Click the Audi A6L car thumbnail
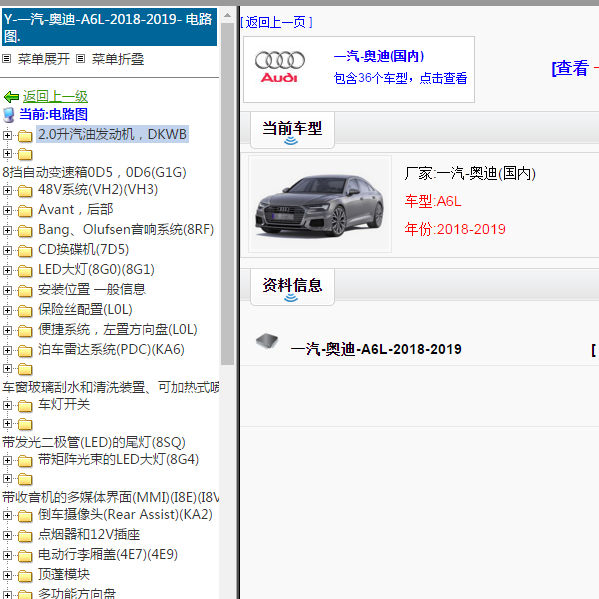Viewport: 599px width, 599px height. [x=320, y=204]
